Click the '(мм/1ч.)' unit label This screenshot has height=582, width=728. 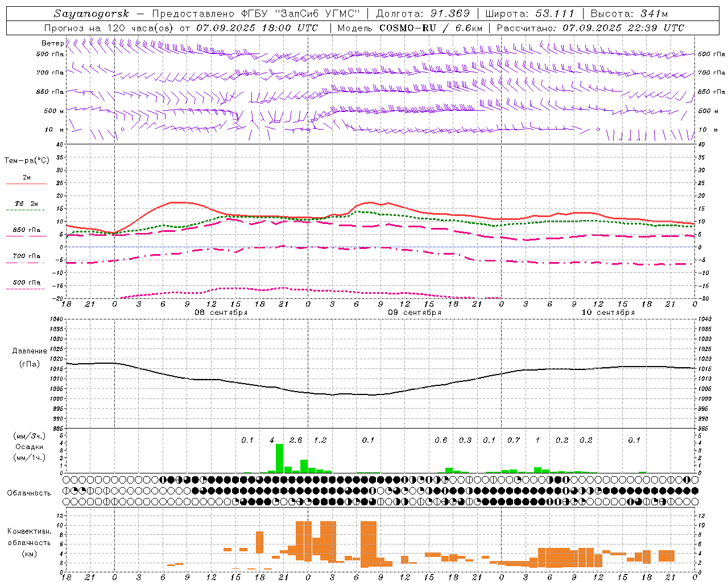(30, 458)
